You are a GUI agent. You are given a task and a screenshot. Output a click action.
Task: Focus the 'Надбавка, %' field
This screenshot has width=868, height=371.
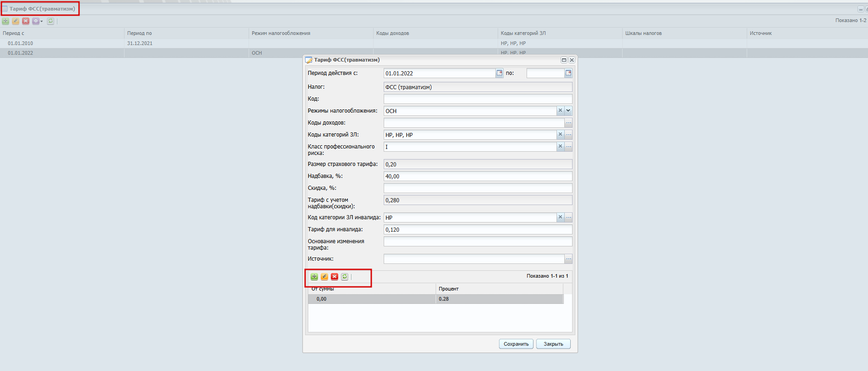click(478, 176)
